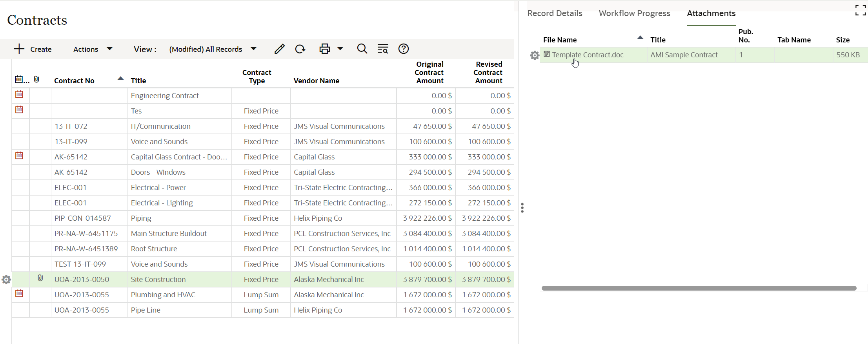The width and height of the screenshot is (868, 344).
Task: Open the View selector showing All Records
Action: click(x=213, y=49)
